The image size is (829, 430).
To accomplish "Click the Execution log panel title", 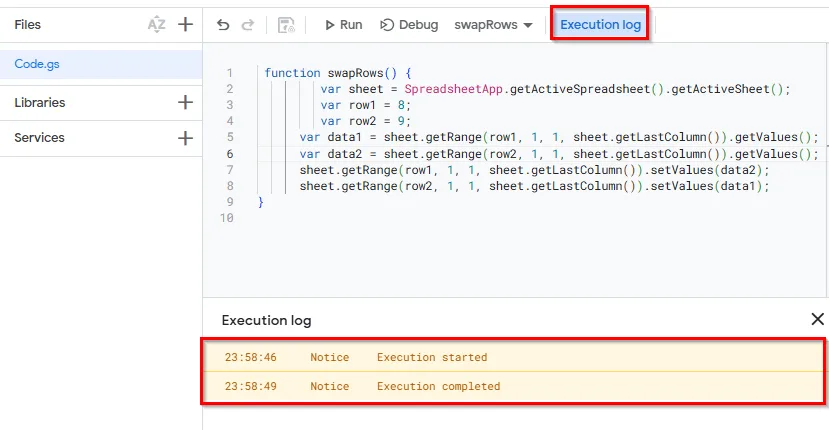I will (x=266, y=321).
